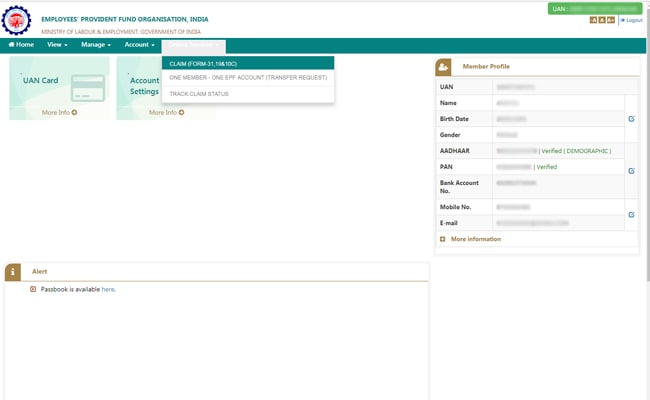Screen dimensions: 650x400
Task: Expand the Manage dropdown menu
Action: [96, 45]
